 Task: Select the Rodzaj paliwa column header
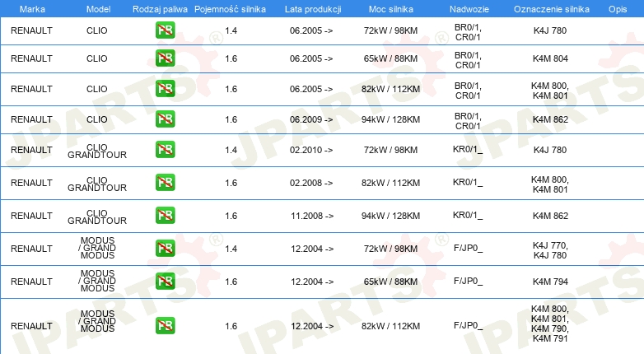[160, 9]
